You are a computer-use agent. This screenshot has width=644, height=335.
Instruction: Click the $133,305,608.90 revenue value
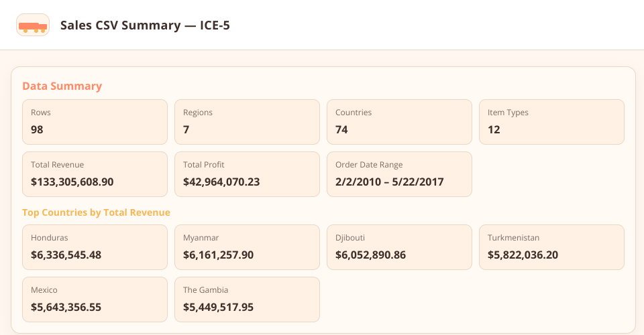tap(72, 182)
